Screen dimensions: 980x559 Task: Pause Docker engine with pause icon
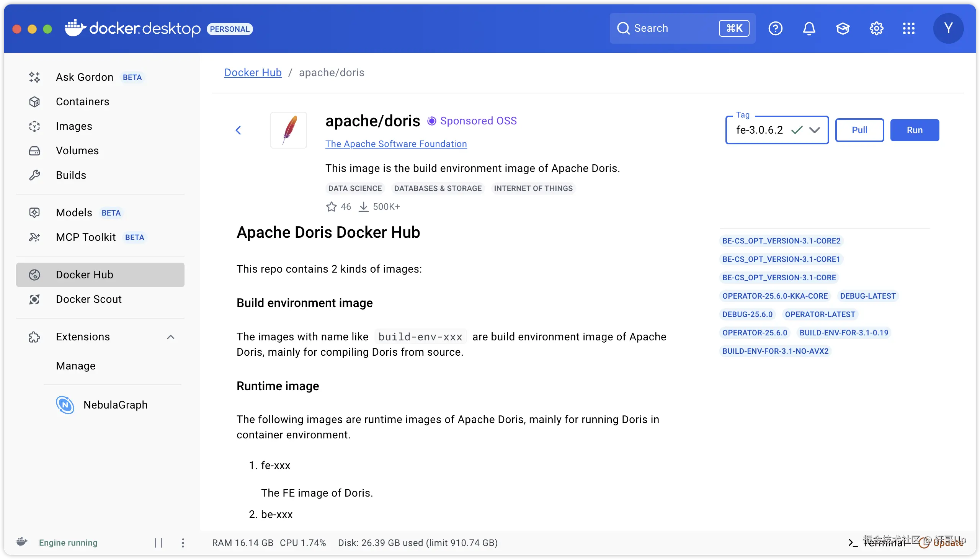(158, 543)
